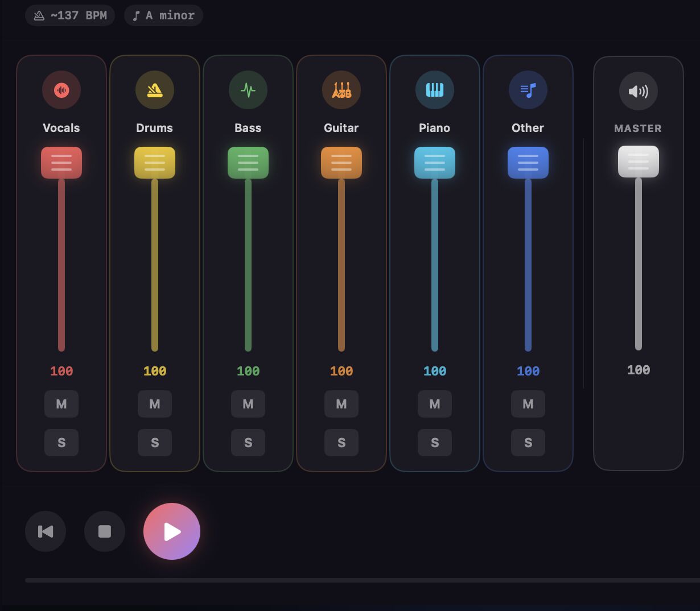Click the Piano keys icon
Viewport: 700px width, 611px height.
pyautogui.click(x=435, y=90)
